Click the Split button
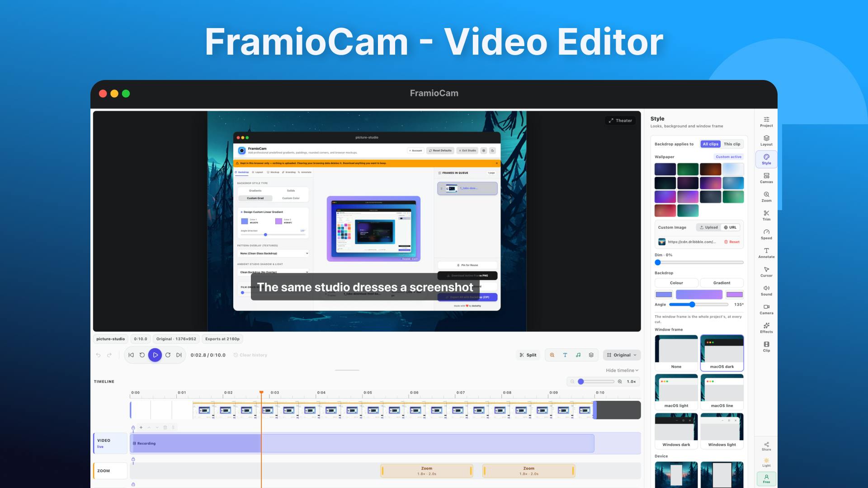 528,355
